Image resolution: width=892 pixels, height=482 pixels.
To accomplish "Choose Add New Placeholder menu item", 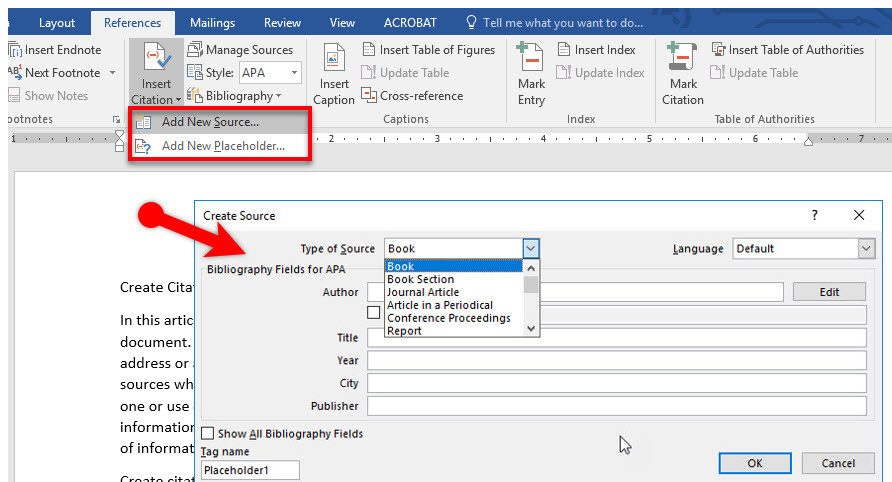I will coord(220,146).
